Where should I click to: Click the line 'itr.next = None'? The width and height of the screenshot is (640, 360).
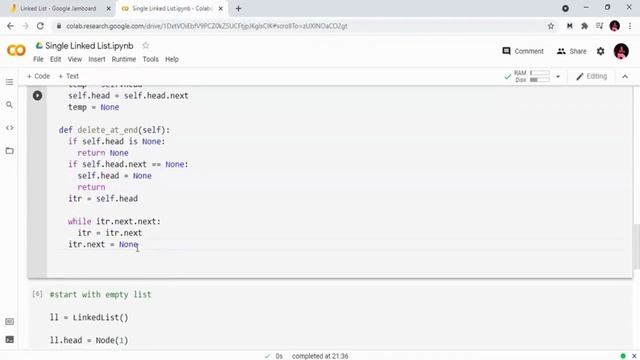[x=103, y=244]
